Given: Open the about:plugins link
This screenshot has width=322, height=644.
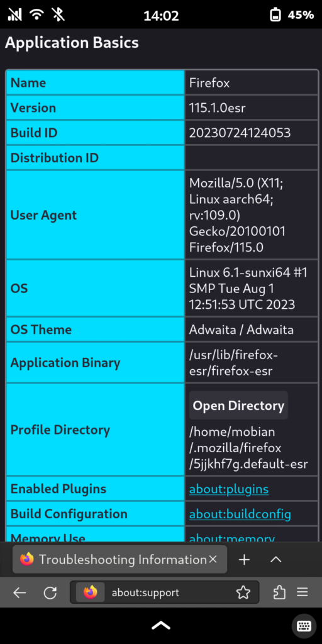Looking at the screenshot, I should pos(229,489).
